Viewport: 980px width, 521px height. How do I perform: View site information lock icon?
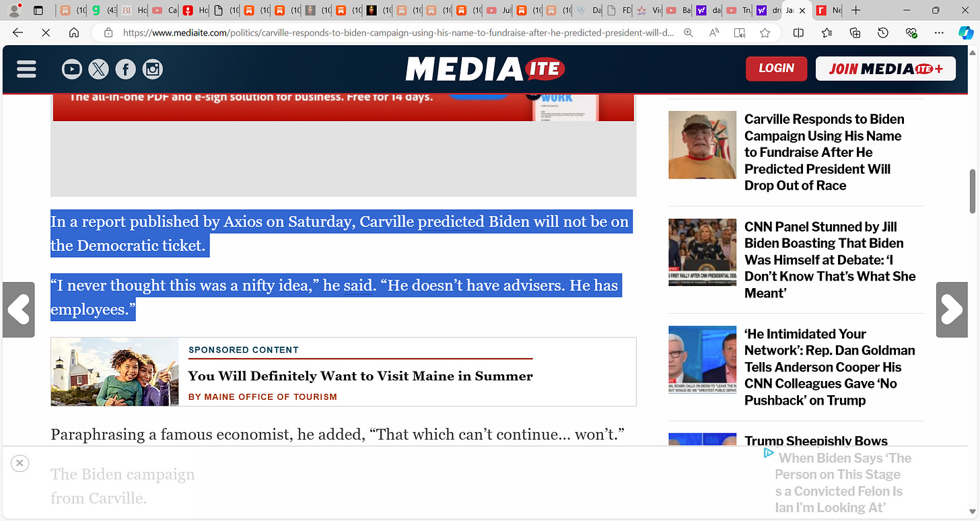click(x=108, y=32)
